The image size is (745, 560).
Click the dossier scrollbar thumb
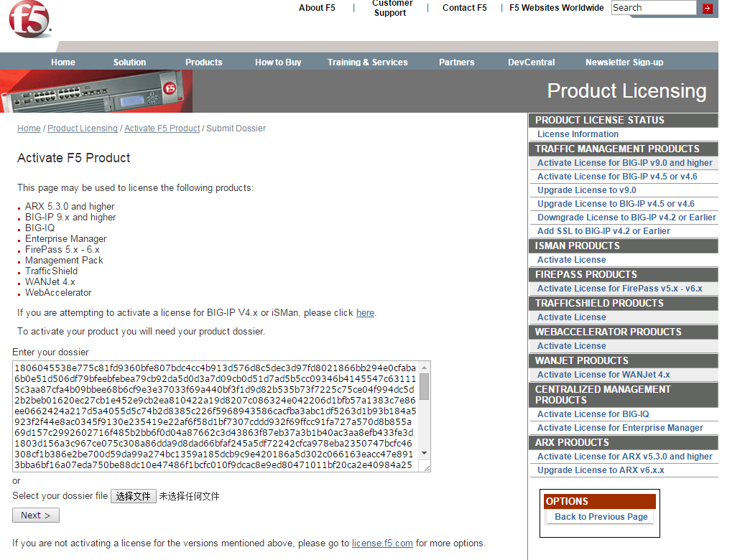click(425, 386)
